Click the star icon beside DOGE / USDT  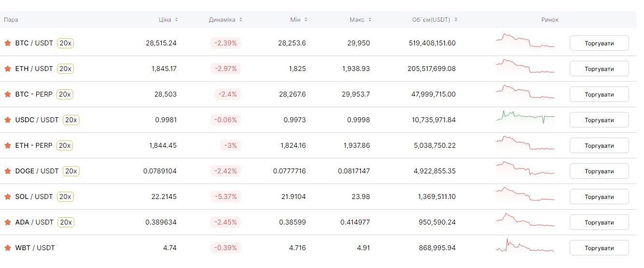[8, 171]
